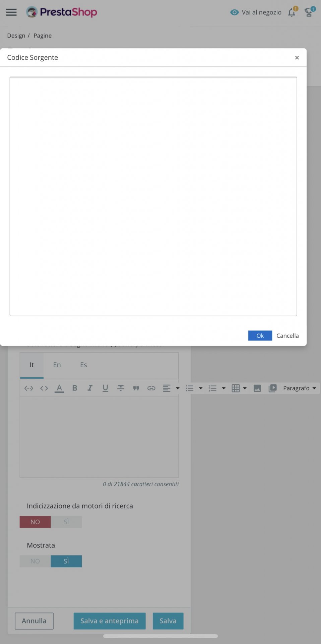The image size is (321, 644).
Task: Click the horizontal scrollbar at bottom
Action: coord(160,636)
